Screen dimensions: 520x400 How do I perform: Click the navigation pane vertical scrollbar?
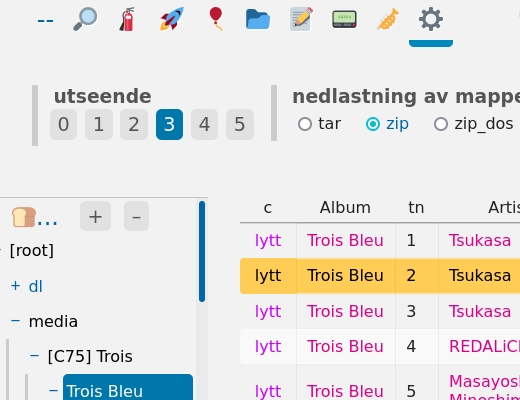pyautogui.click(x=202, y=252)
